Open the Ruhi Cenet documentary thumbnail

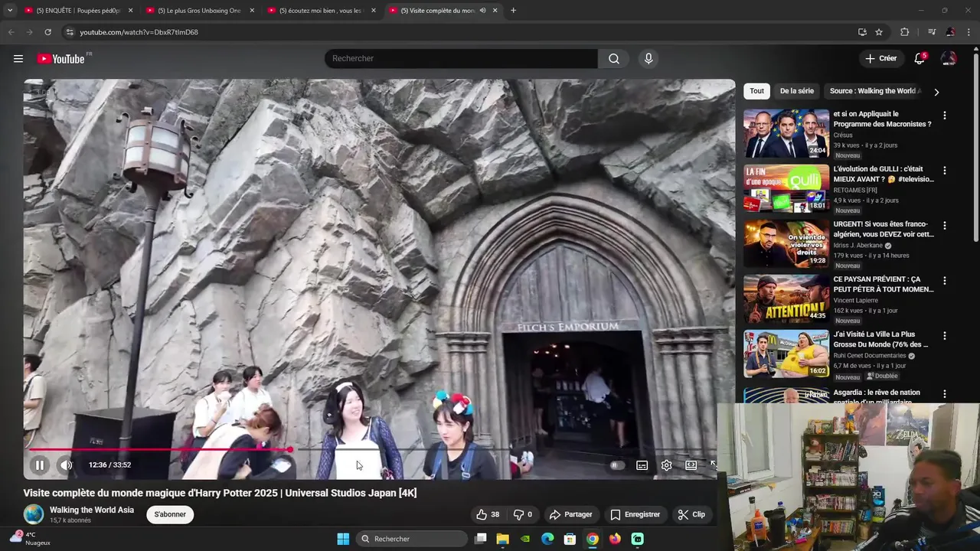click(x=786, y=354)
